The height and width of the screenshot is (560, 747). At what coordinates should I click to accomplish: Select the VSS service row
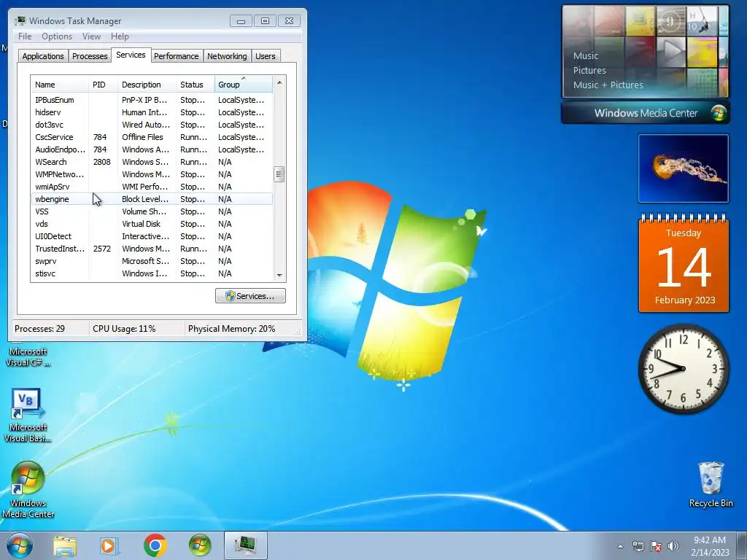(152, 211)
